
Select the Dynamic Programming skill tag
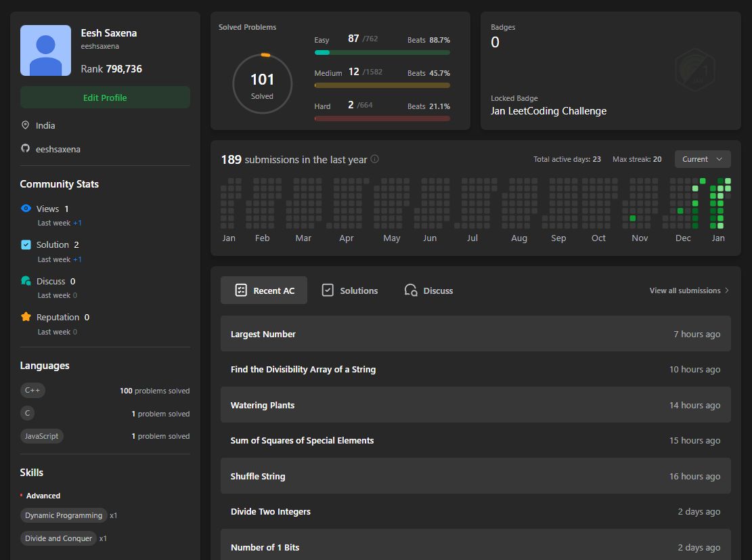64,515
